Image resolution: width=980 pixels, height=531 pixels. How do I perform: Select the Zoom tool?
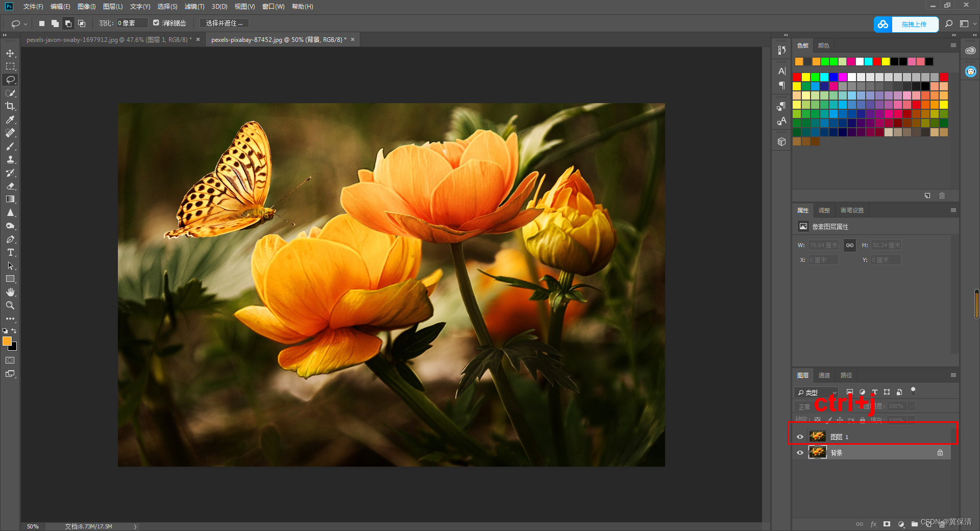tap(10, 305)
